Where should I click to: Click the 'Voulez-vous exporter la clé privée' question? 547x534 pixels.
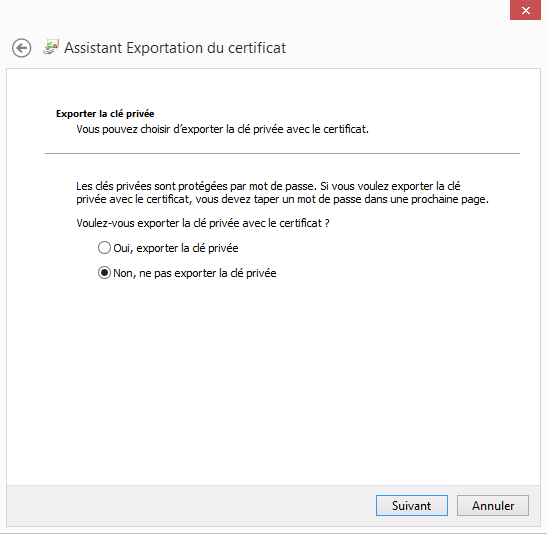coord(203,223)
